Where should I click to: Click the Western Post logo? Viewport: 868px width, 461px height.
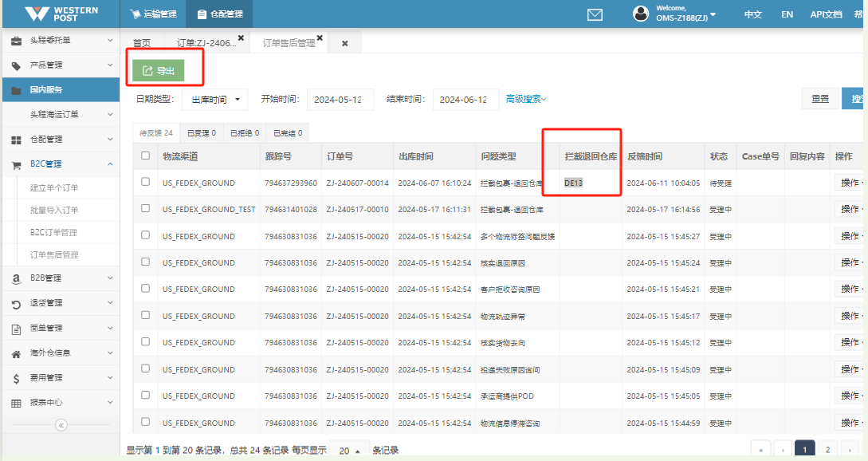(x=61, y=14)
